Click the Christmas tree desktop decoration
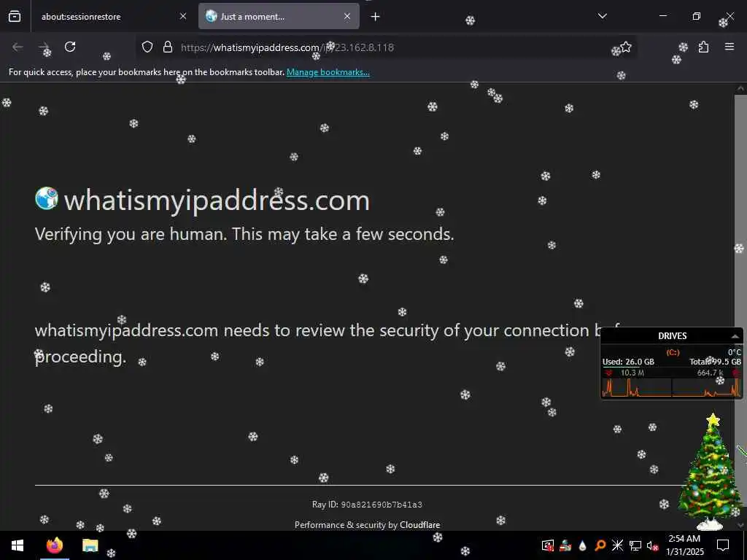This screenshot has height=560, width=747. [711, 472]
